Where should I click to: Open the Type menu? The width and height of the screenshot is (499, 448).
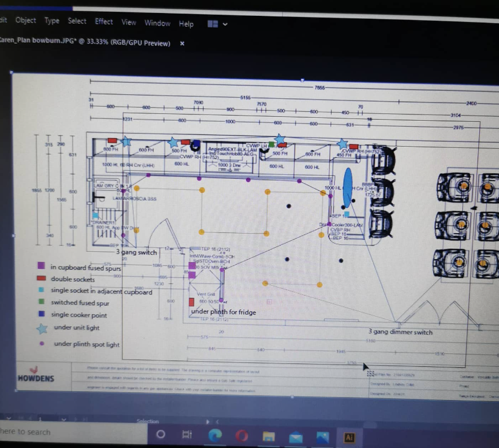click(52, 21)
